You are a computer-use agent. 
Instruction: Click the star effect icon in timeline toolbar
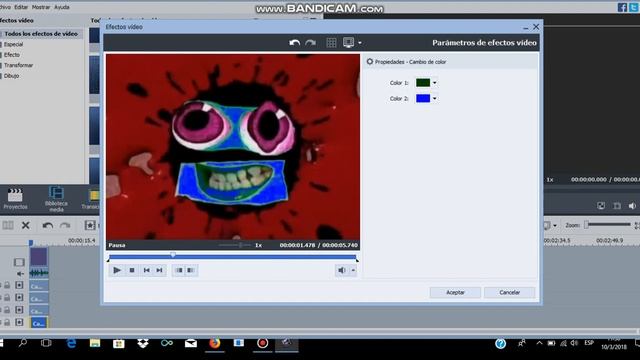coord(90,225)
